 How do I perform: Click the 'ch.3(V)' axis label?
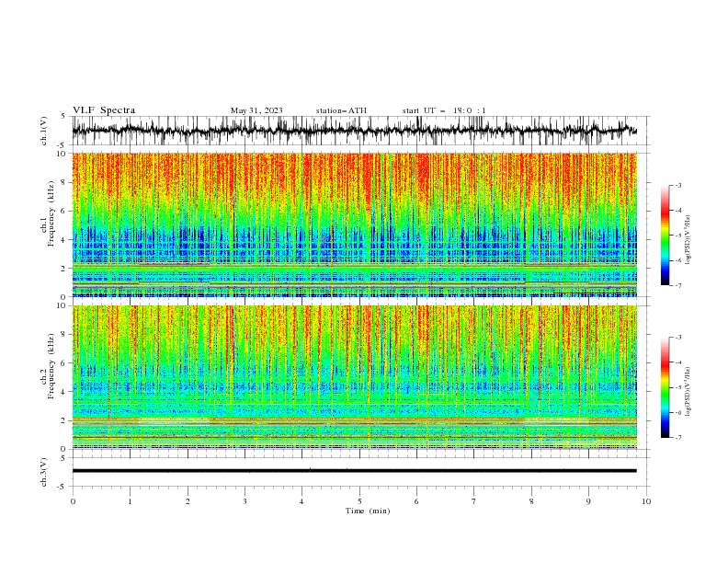[44, 472]
